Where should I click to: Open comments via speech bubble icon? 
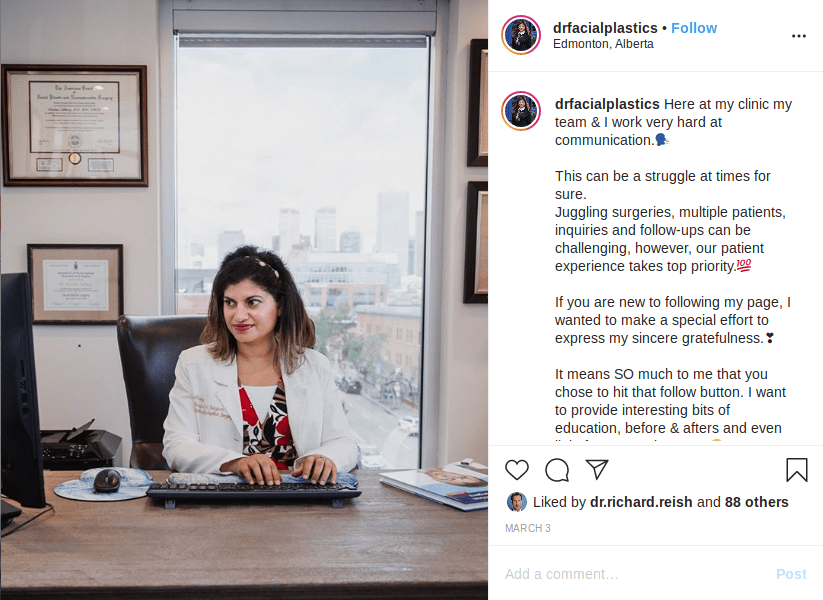pos(557,470)
